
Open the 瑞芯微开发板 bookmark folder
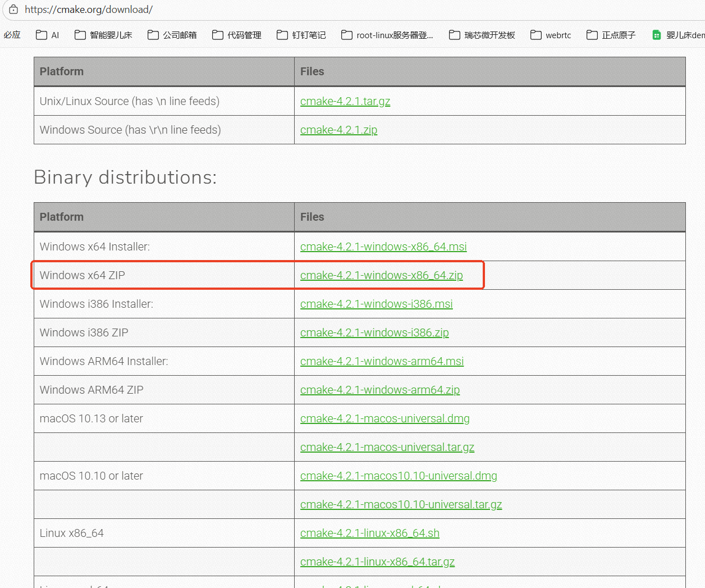[482, 35]
